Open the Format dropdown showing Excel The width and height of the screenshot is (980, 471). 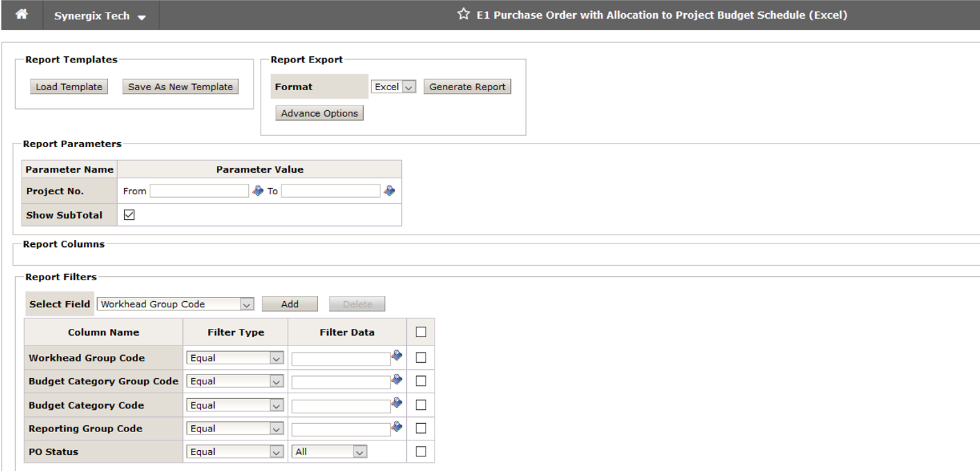coord(393,86)
